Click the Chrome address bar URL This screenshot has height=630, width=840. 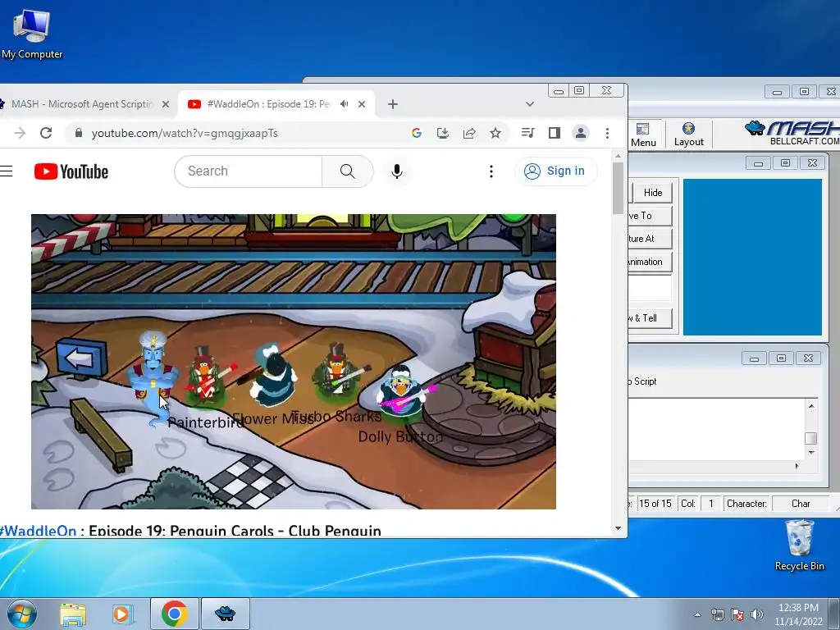tap(185, 134)
